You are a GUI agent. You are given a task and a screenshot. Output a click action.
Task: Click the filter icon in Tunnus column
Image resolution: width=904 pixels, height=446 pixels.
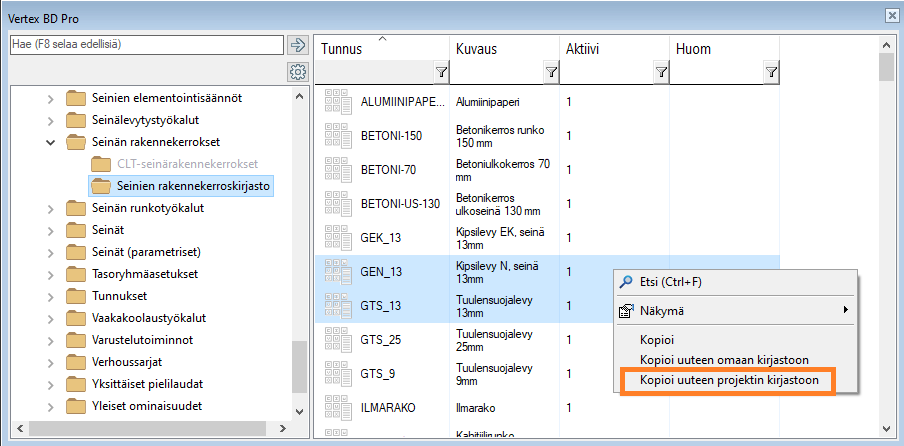click(x=441, y=72)
